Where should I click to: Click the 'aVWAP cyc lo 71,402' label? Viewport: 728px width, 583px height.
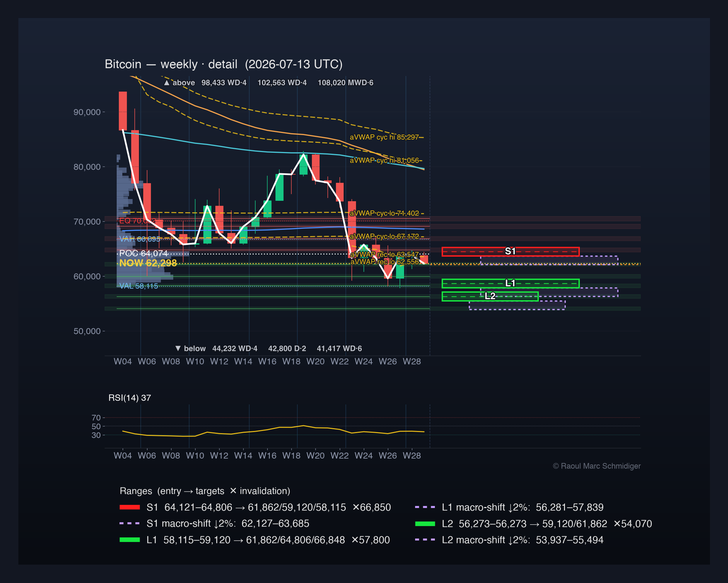coord(384,213)
